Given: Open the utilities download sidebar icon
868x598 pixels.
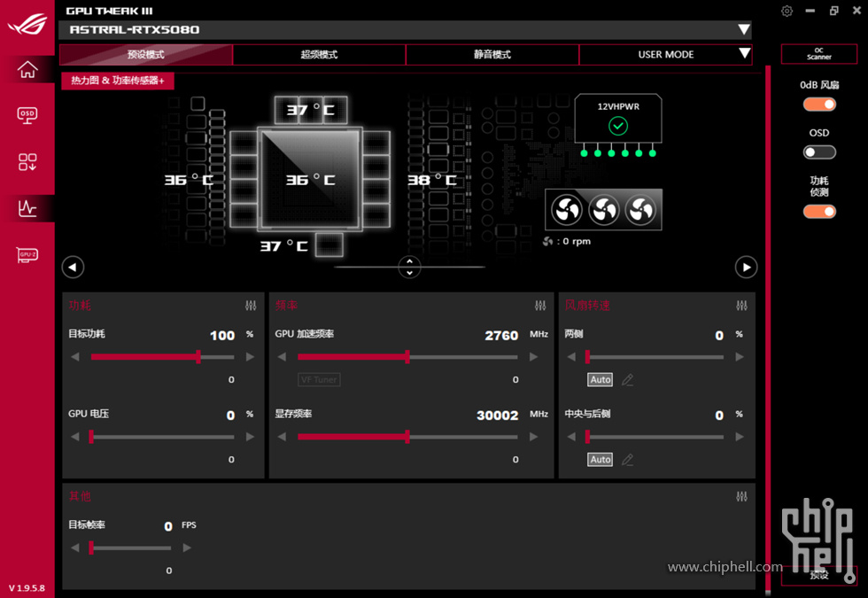Looking at the screenshot, I should 27,161.
